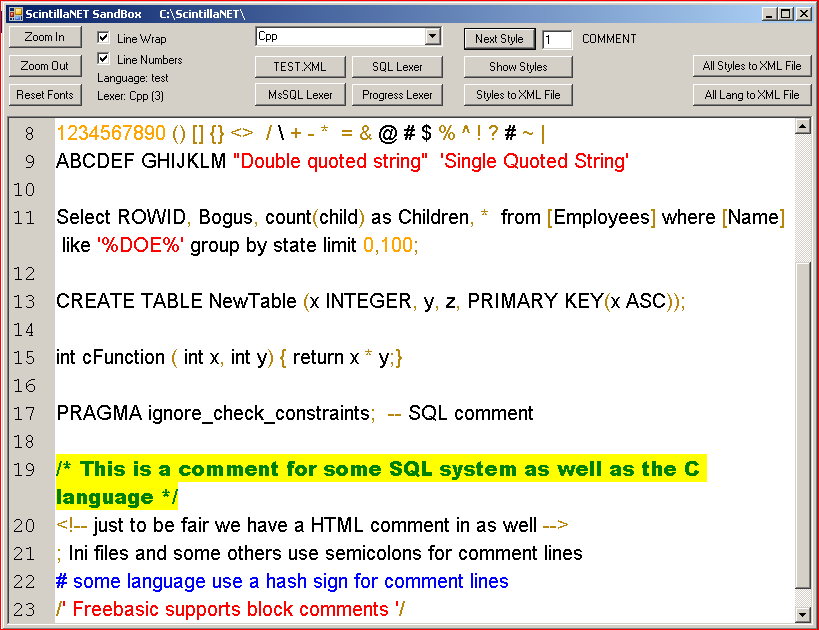Minimize the ScintillaNET SandBox window
This screenshot has height=630, width=819.
[x=768, y=14]
